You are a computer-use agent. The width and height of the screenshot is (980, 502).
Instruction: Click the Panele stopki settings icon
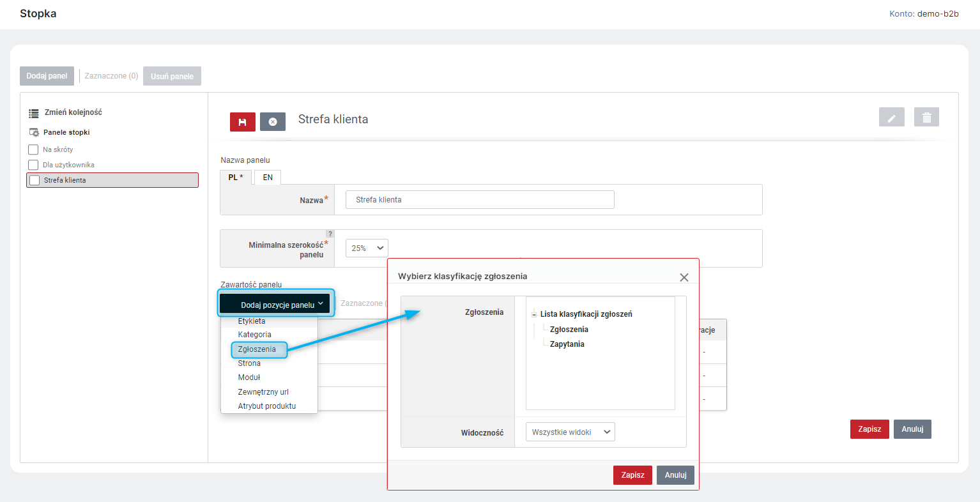(x=34, y=132)
